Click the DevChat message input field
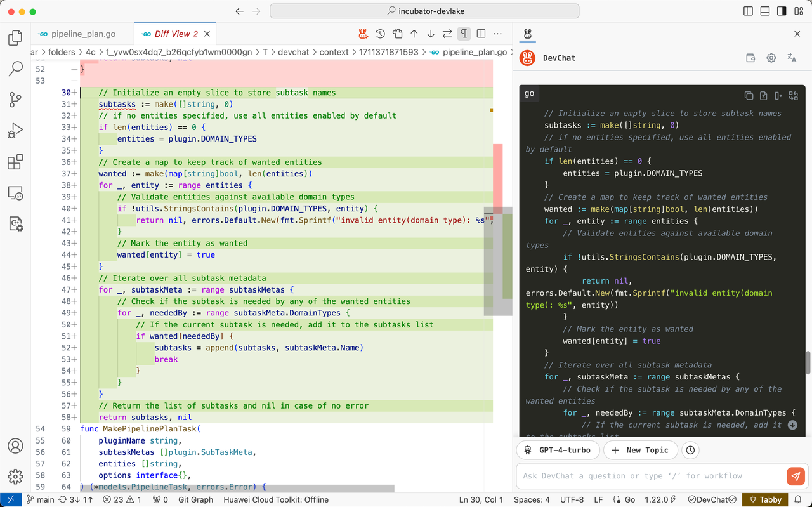The width and height of the screenshot is (812, 507). tap(652, 476)
